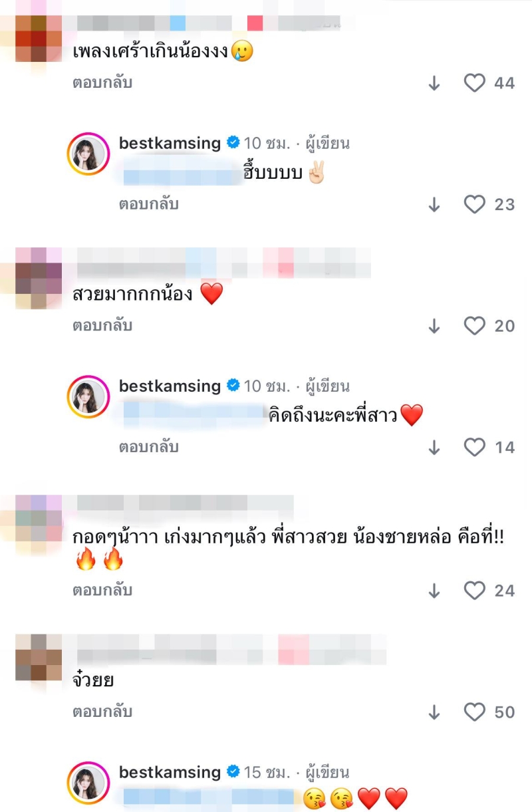Reply to the 'สวยมากกกน้อง' comment
Screen dimensions: 532x812
coord(102,325)
